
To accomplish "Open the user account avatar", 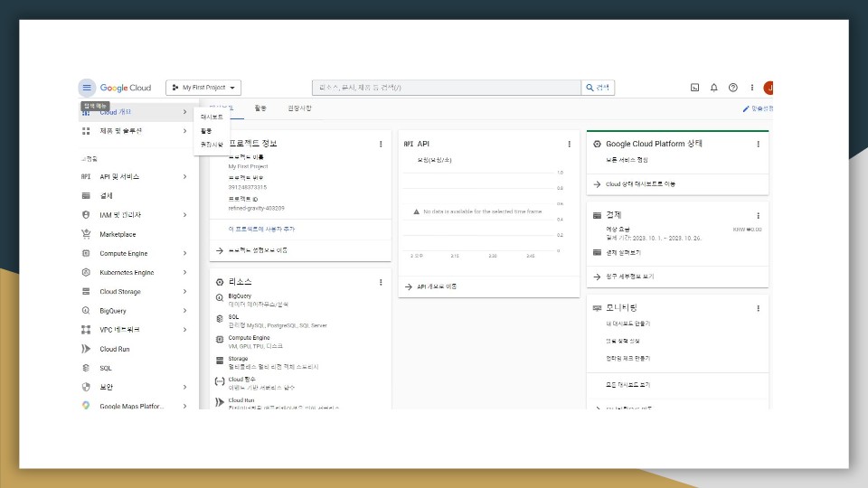I will [769, 88].
